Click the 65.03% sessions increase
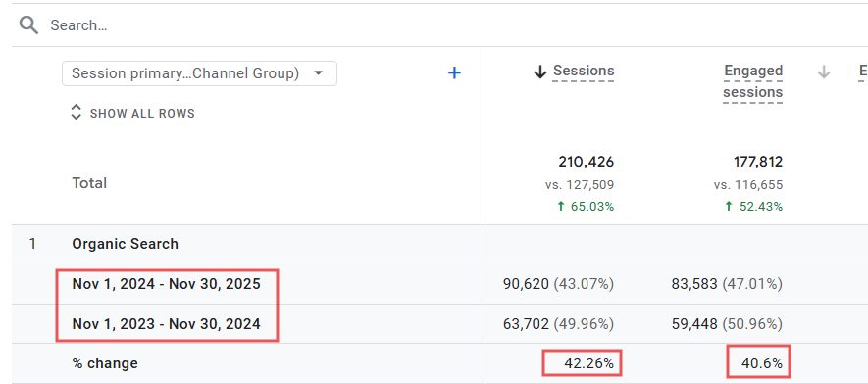The image size is (868, 384). click(x=586, y=207)
